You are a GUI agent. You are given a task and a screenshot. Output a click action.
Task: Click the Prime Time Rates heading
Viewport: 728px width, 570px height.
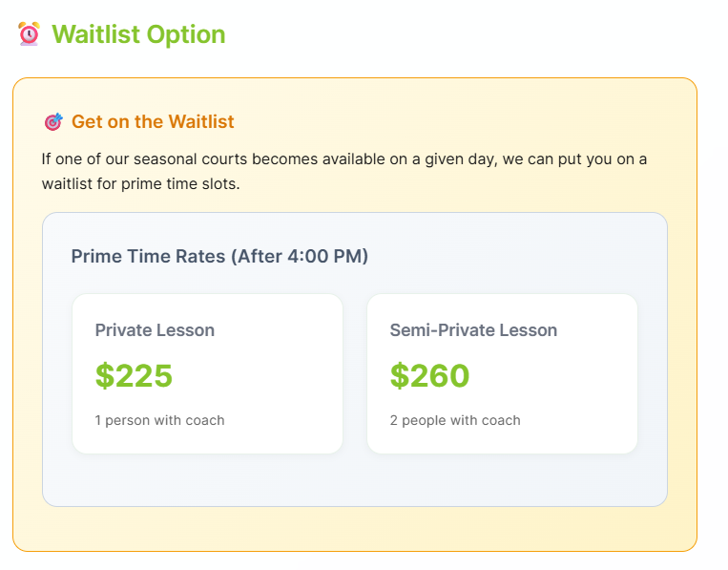click(219, 257)
